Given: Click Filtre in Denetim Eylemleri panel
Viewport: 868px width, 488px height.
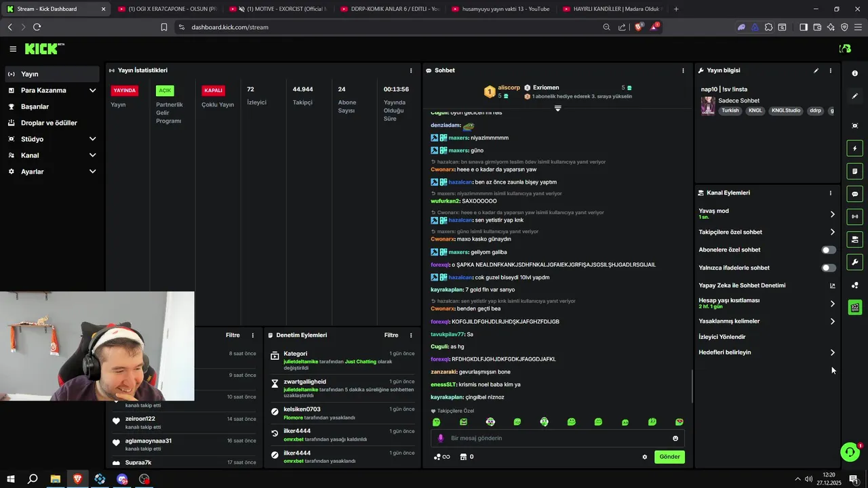Looking at the screenshot, I should point(391,335).
